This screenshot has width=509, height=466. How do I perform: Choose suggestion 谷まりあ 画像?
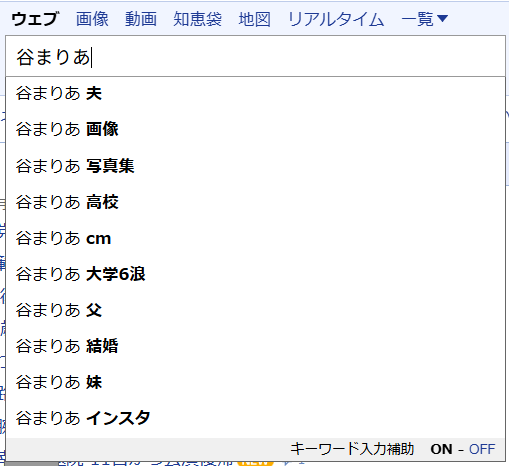255,129
